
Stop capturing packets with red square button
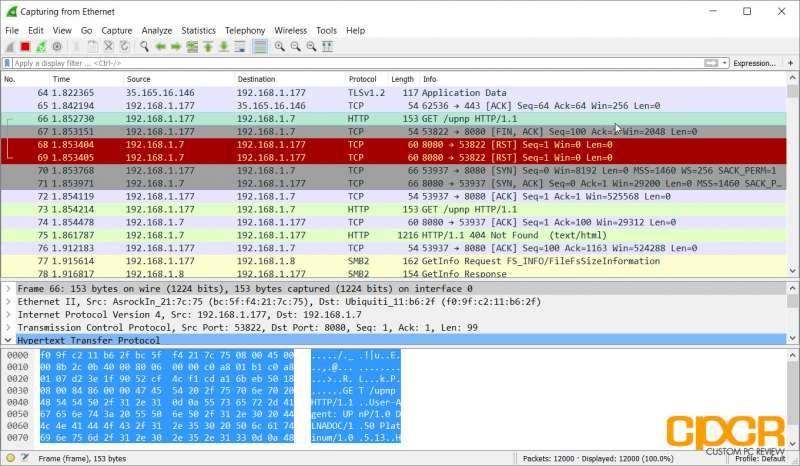(x=25, y=46)
